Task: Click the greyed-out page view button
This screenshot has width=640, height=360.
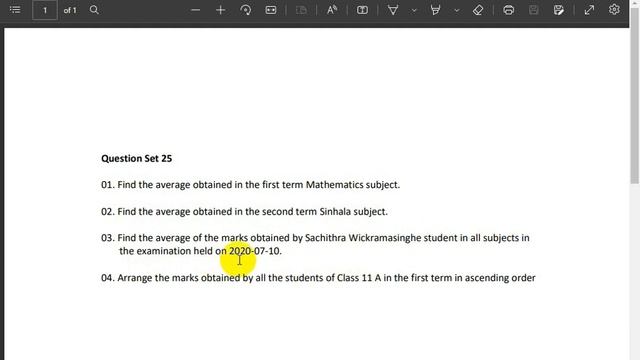Action: 301,10
